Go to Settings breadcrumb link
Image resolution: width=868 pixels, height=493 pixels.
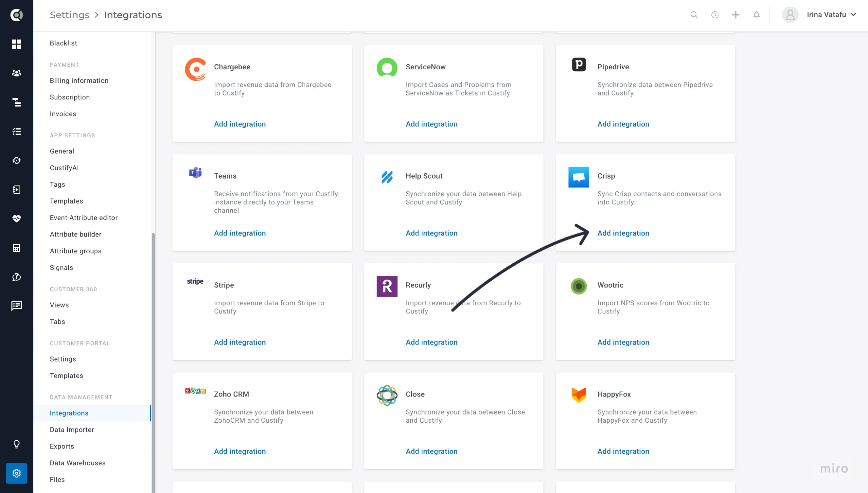click(70, 15)
